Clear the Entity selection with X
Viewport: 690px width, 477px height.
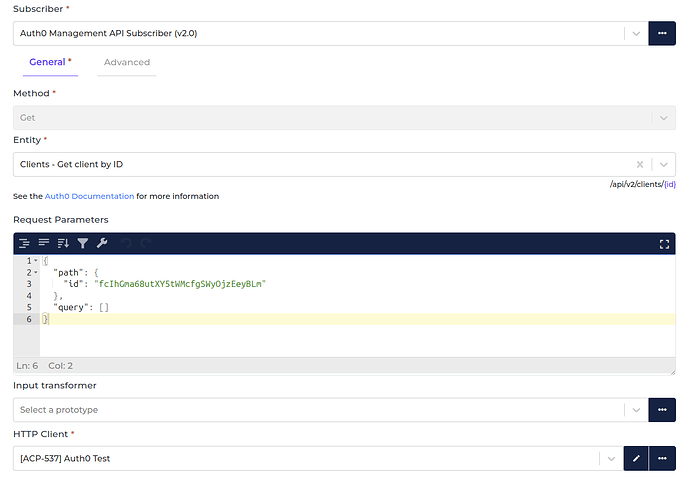click(x=640, y=165)
